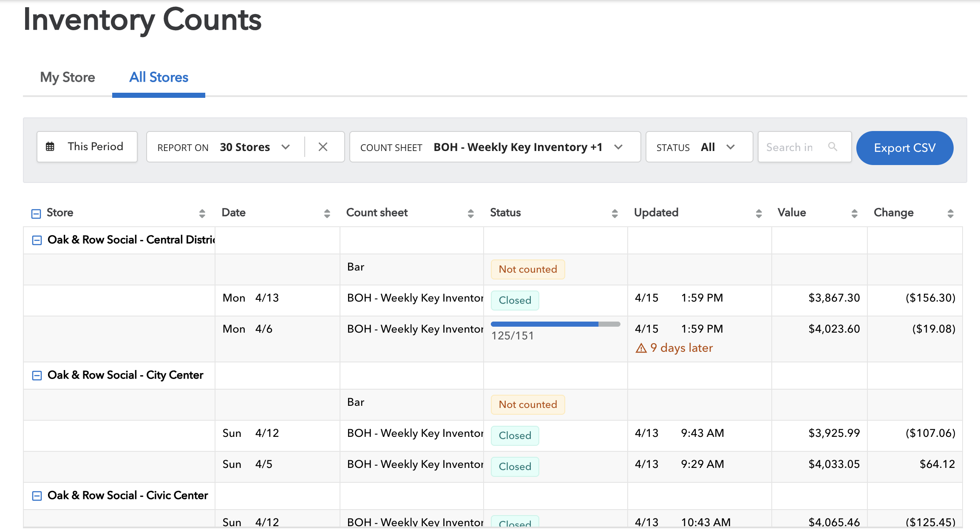Image resolution: width=980 pixels, height=530 pixels.
Task: Switch to the My Store tab
Action: click(68, 77)
